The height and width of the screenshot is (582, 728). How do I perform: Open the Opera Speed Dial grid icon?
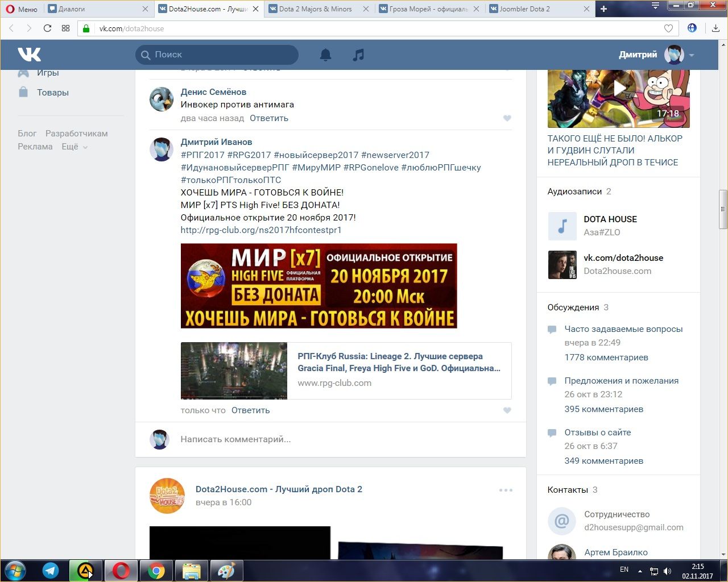click(65, 28)
